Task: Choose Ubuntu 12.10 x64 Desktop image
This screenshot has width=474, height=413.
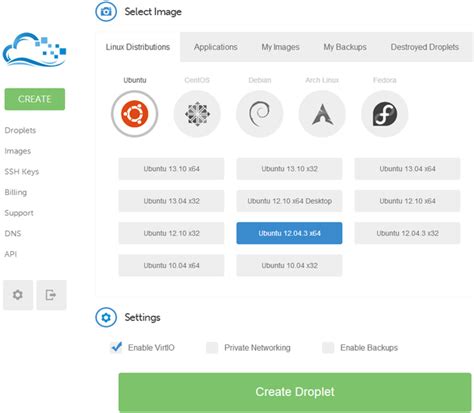Action: pos(289,201)
